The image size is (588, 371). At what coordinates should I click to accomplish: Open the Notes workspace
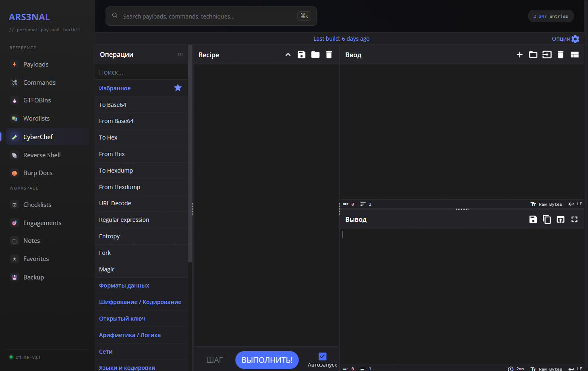pos(48,241)
